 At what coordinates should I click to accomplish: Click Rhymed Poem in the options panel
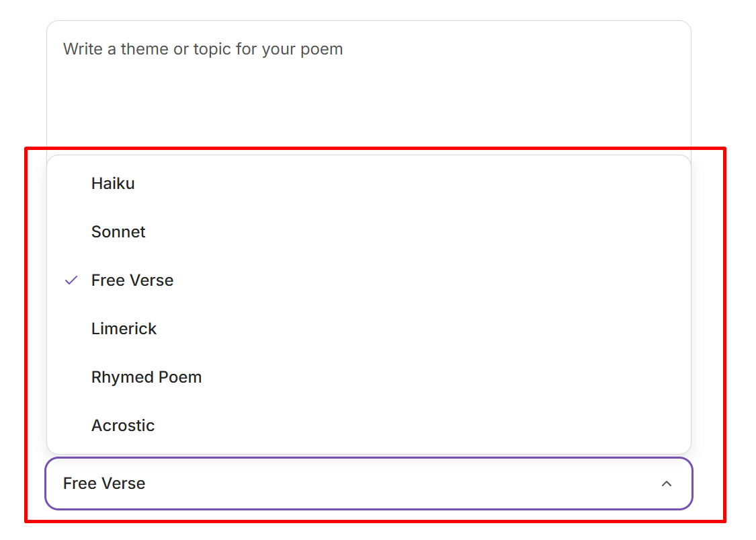pos(146,377)
